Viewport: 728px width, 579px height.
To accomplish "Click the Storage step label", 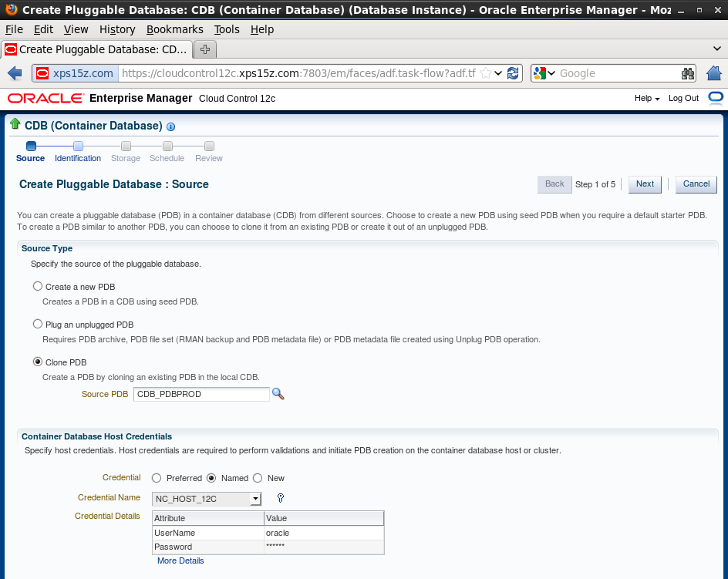I will click(126, 158).
